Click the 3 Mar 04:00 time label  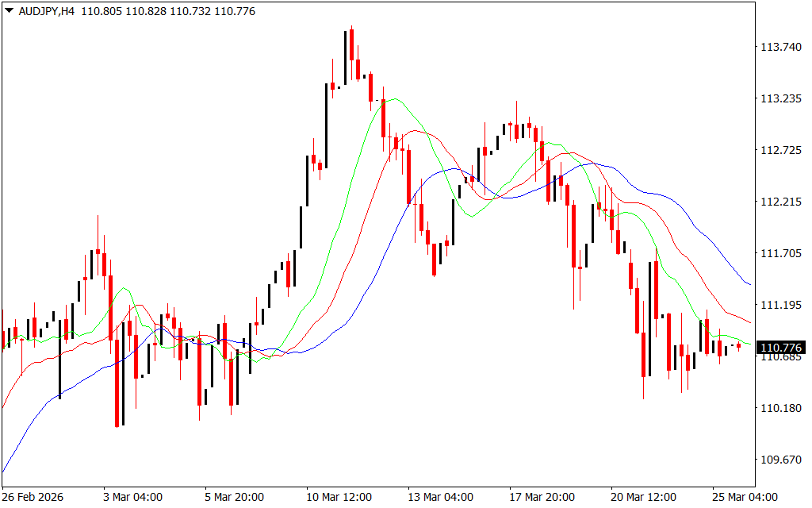click(133, 497)
